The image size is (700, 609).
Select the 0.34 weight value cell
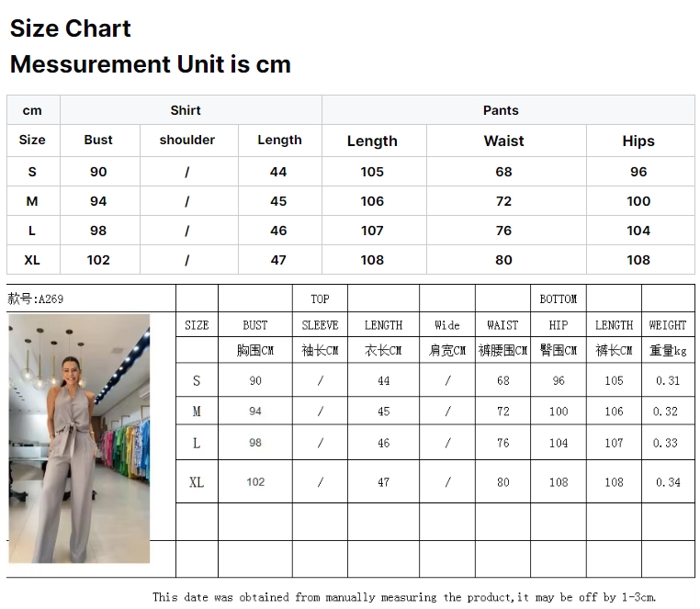(668, 481)
